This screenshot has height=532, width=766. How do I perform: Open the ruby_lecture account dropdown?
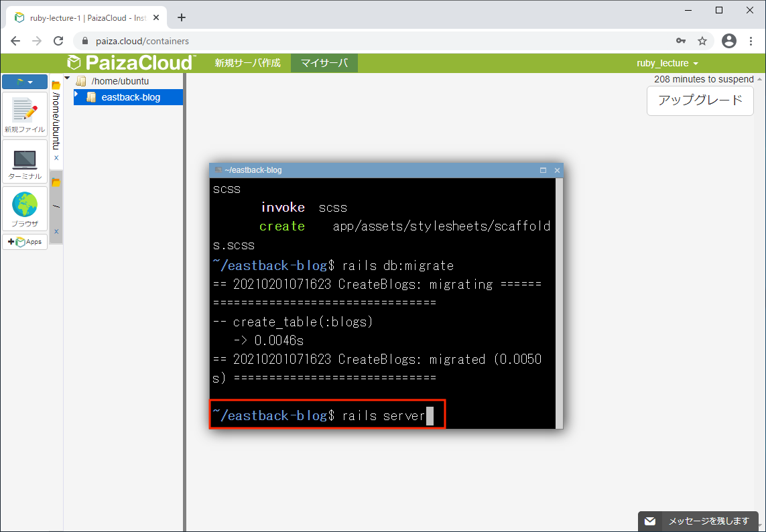coord(667,63)
